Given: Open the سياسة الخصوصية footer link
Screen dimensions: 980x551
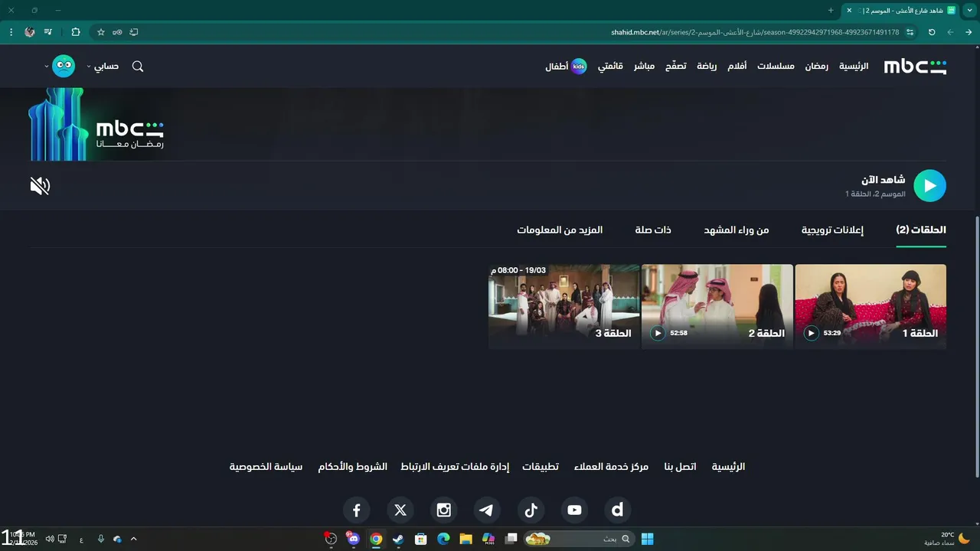Looking at the screenshot, I should click(266, 467).
